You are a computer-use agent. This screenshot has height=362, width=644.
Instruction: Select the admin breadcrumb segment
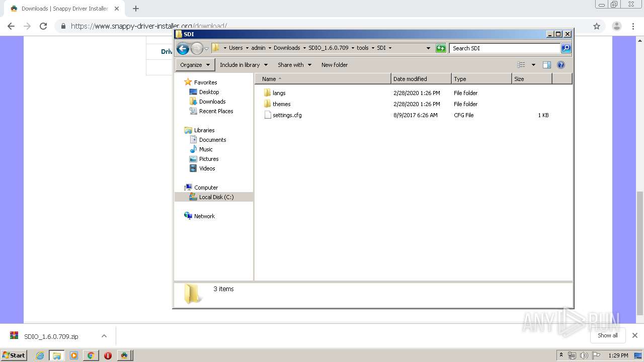pos(258,48)
